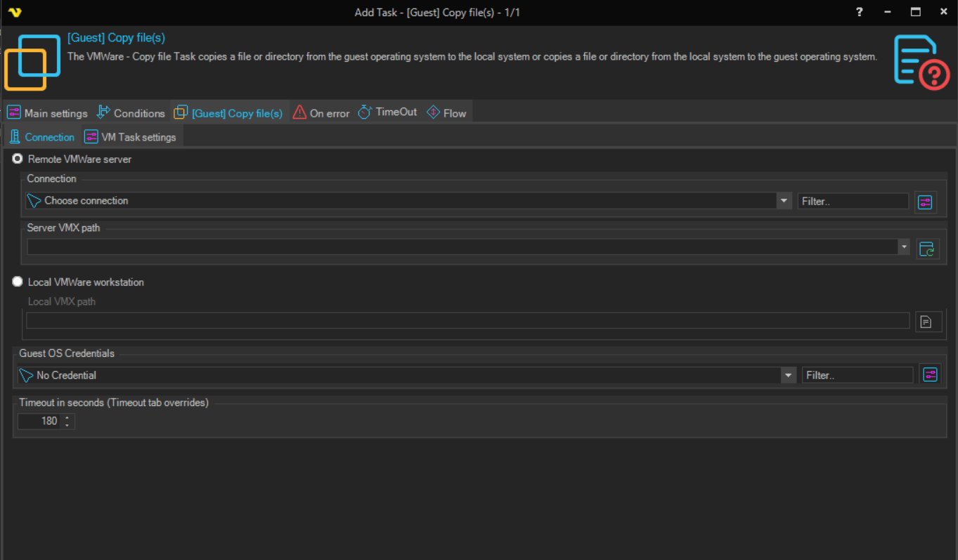Click refresh icon next to Server VMX path
958x560 pixels.
click(927, 248)
